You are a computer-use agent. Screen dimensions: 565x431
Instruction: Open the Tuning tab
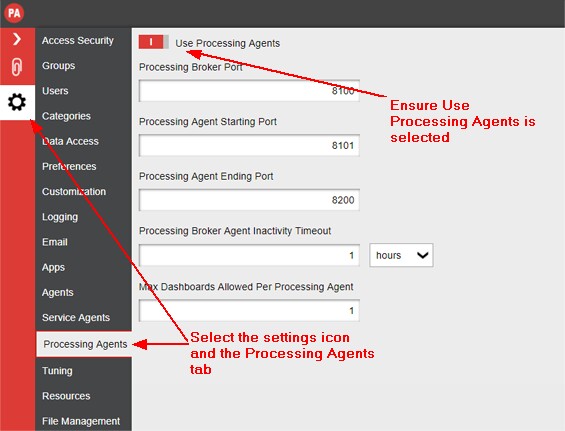coord(57,371)
